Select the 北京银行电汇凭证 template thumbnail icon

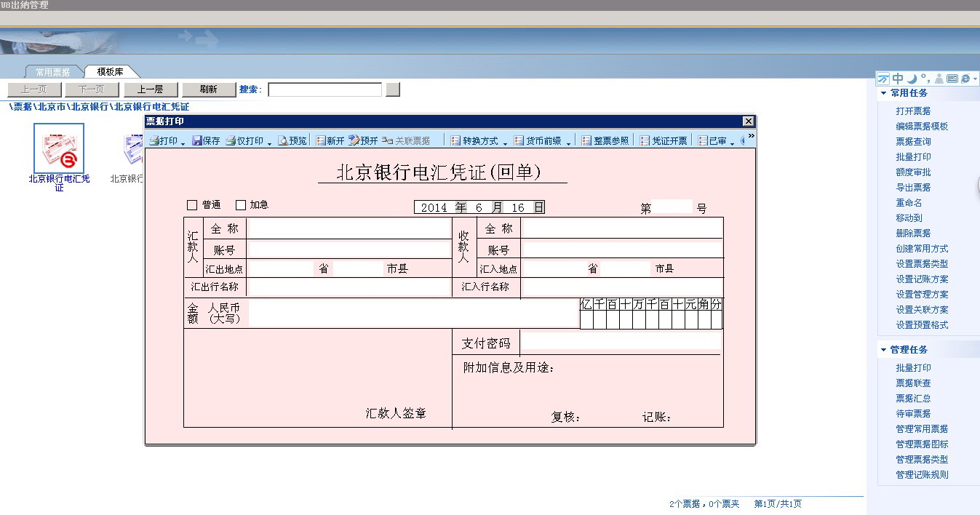tap(59, 148)
